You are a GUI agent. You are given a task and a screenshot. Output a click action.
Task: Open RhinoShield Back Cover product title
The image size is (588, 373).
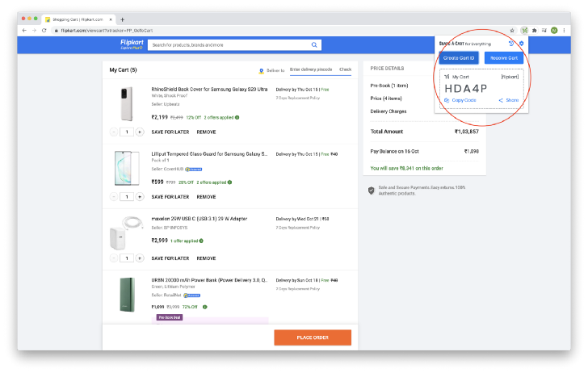pyautogui.click(x=209, y=90)
